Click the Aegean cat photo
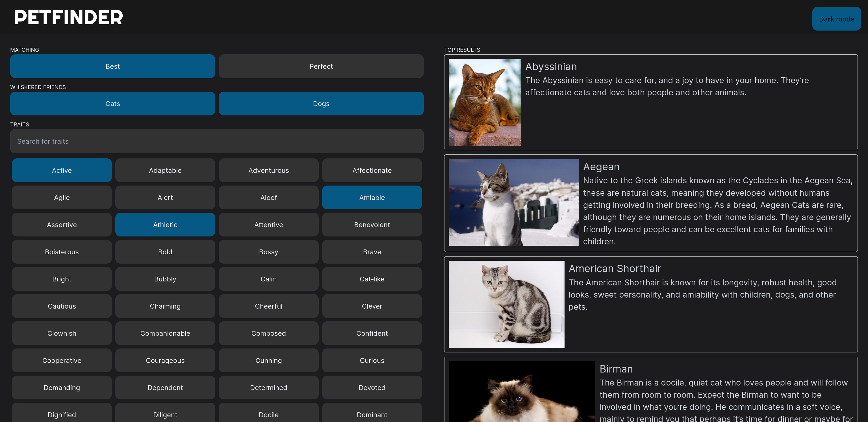Screen dimensions: 868x422 [513, 203]
